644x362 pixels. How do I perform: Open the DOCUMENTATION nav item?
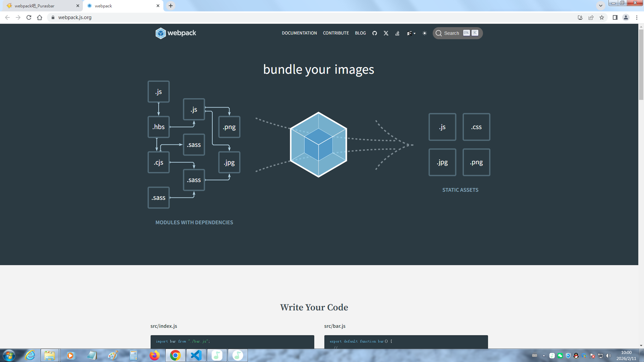pos(299,33)
